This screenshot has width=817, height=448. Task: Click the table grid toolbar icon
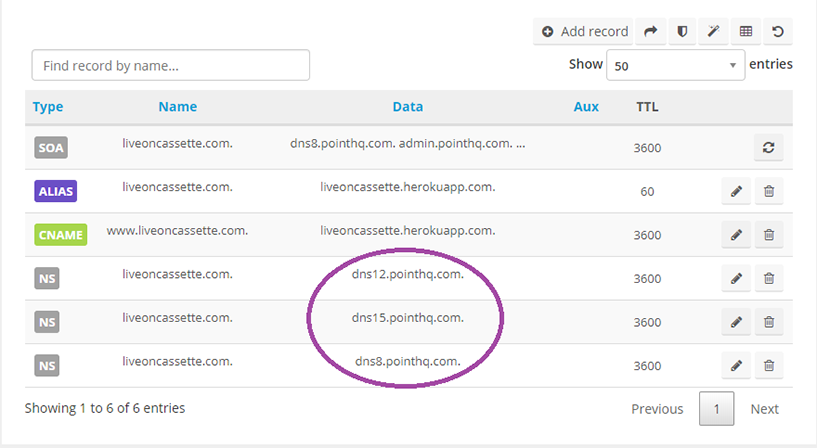(x=746, y=32)
